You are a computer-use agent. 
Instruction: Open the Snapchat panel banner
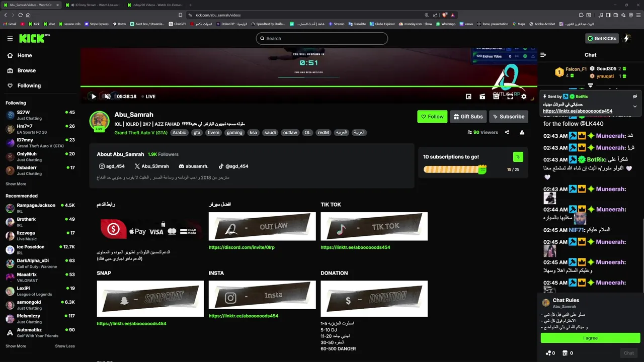150,299
